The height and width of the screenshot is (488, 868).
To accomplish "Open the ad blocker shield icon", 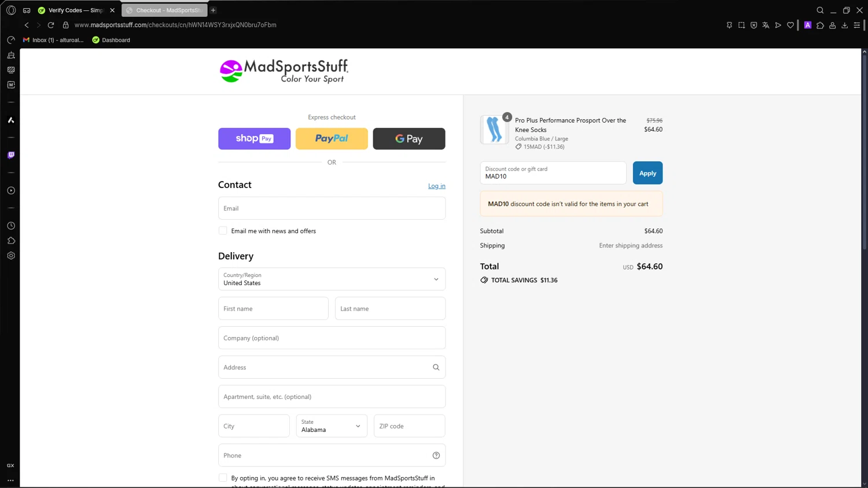I will tap(753, 25).
